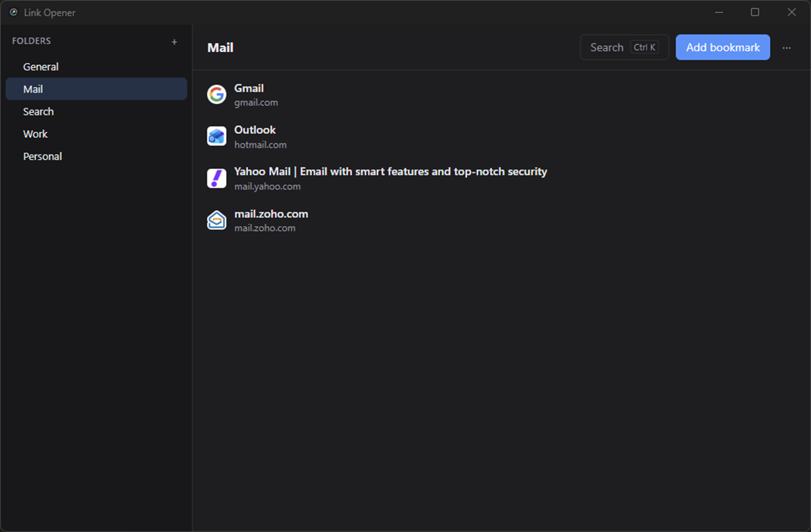Maximize the Link Opener window

click(755, 12)
